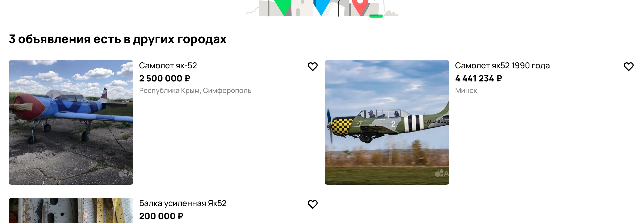Image resolution: width=644 pixels, height=223 pixels.
Task: Open the Балка усиленная Як52 title
Action: tap(183, 203)
